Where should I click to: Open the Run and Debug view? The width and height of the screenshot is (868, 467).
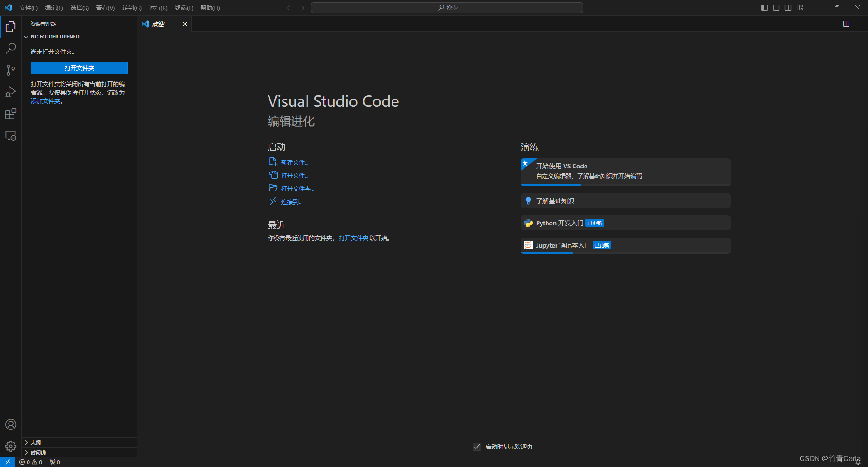tap(11, 92)
